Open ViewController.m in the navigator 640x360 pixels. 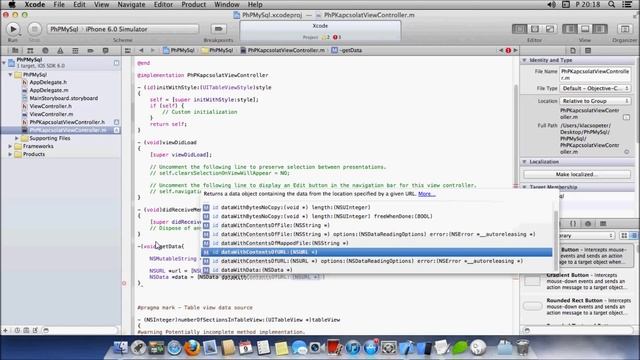coord(51,114)
